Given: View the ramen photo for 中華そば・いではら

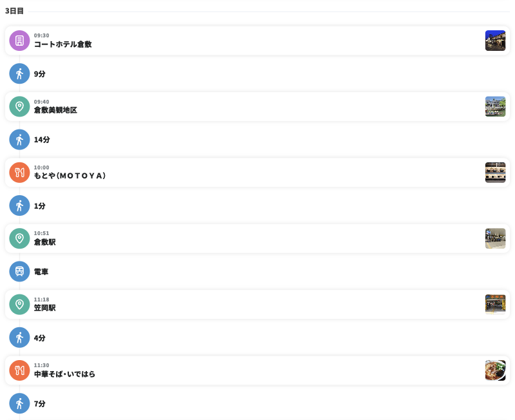Looking at the screenshot, I should (x=495, y=370).
